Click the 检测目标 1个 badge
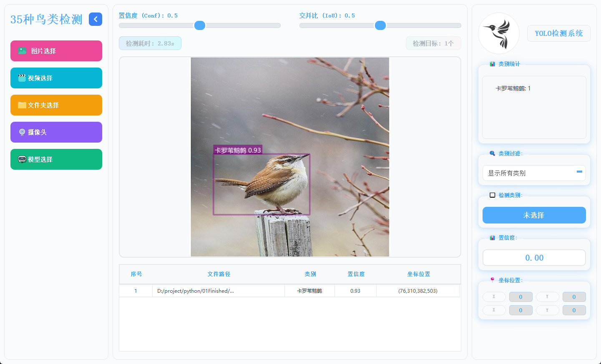The width and height of the screenshot is (601, 364). click(x=433, y=43)
